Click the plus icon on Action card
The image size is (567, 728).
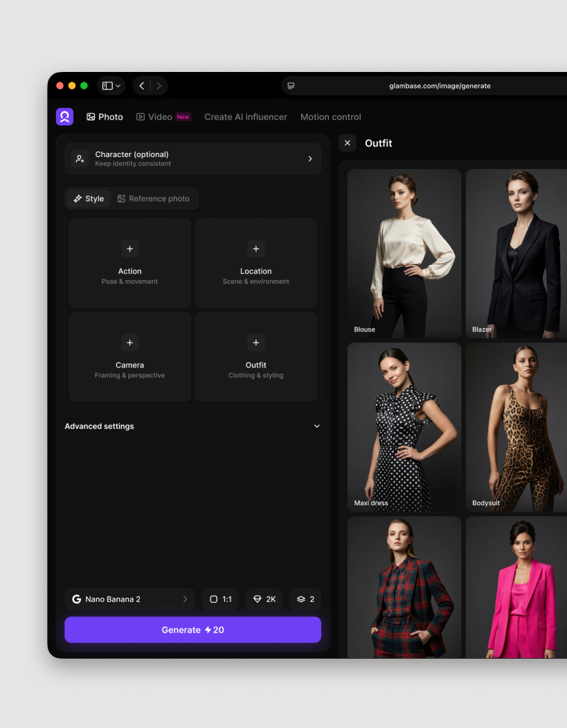coord(129,249)
